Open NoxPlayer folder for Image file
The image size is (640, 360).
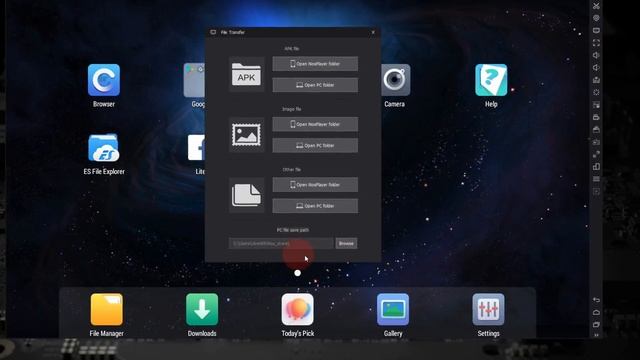[315, 124]
